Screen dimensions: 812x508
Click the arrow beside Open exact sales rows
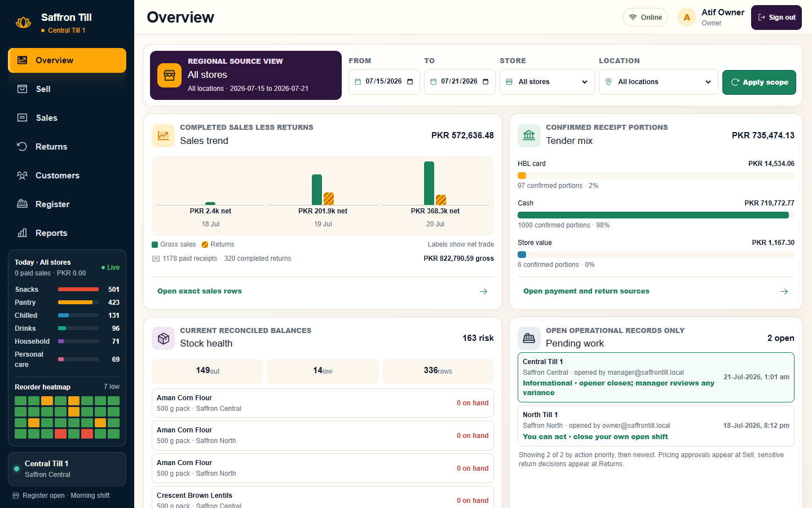[483, 291]
